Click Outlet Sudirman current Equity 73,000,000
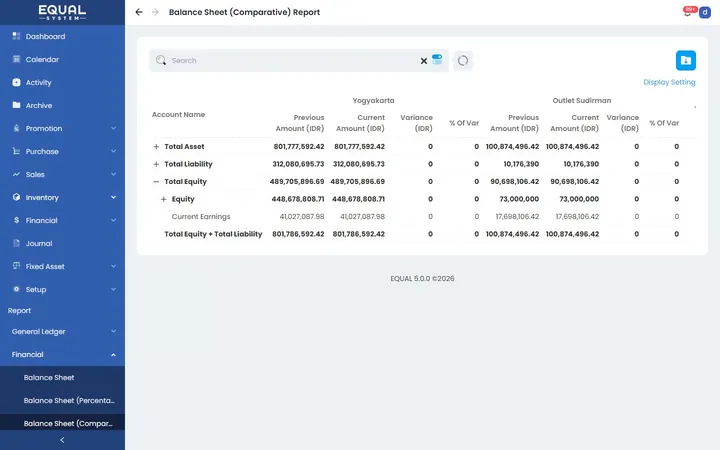720x450 pixels. tap(579, 199)
